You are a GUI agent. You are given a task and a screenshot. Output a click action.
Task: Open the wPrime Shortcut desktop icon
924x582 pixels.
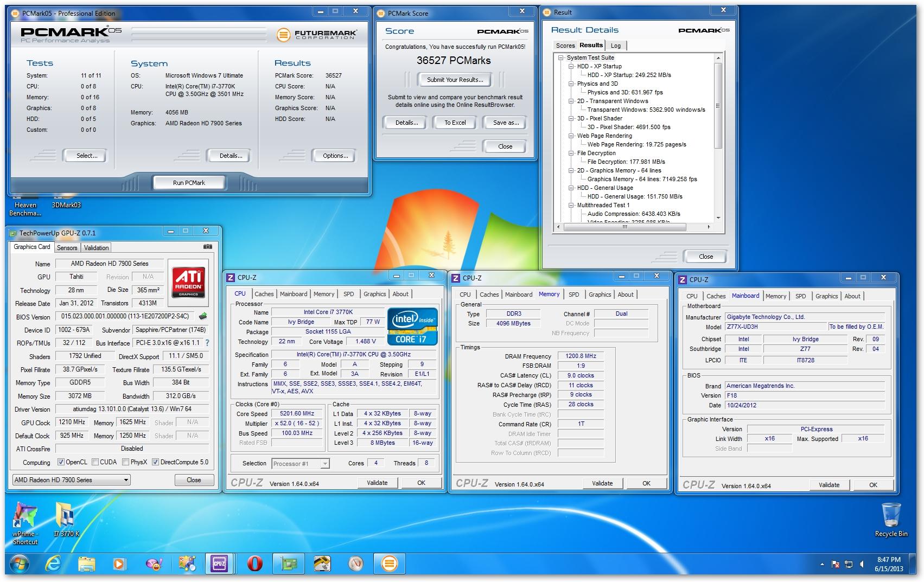25,523
